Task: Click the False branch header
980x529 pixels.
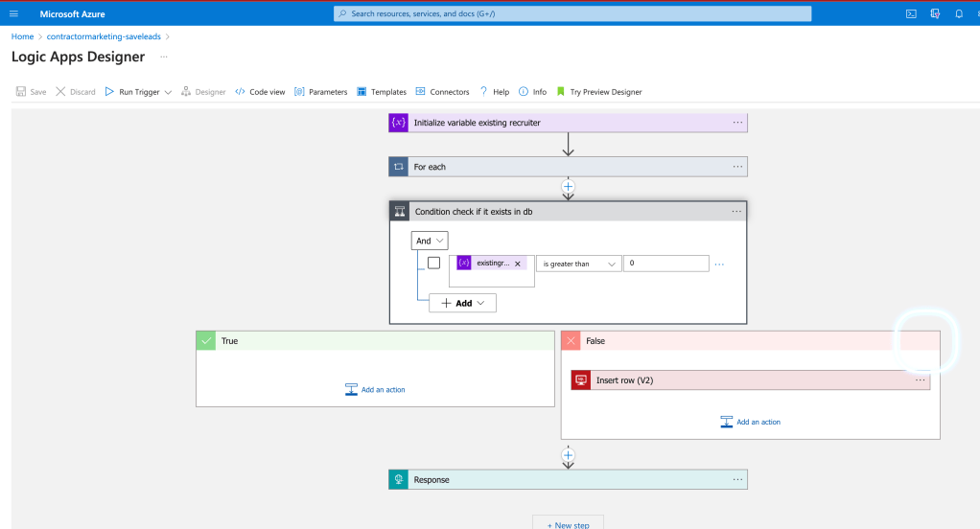Action: pyautogui.click(x=751, y=341)
